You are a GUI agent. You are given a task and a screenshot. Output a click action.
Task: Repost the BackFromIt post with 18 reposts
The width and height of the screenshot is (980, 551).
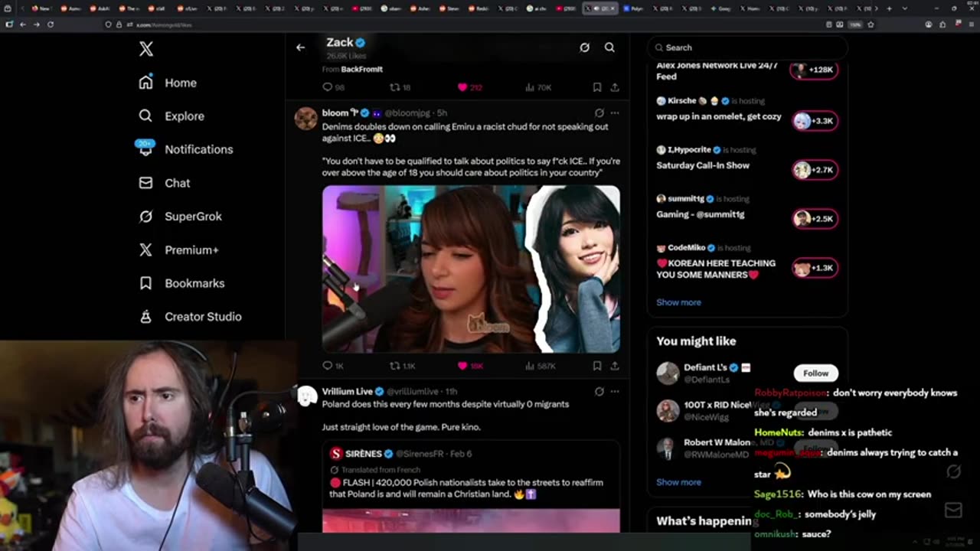pos(401,87)
